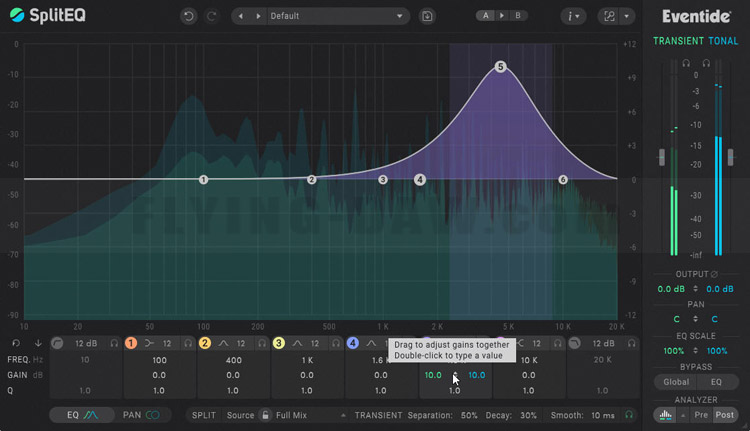
Task: Select band node 1 on the EQ curve
Action: point(203,180)
